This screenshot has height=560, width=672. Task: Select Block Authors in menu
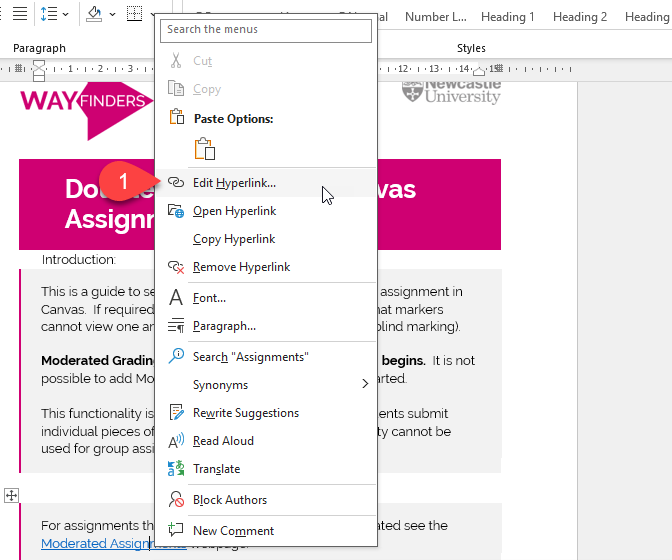[x=229, y=500]
